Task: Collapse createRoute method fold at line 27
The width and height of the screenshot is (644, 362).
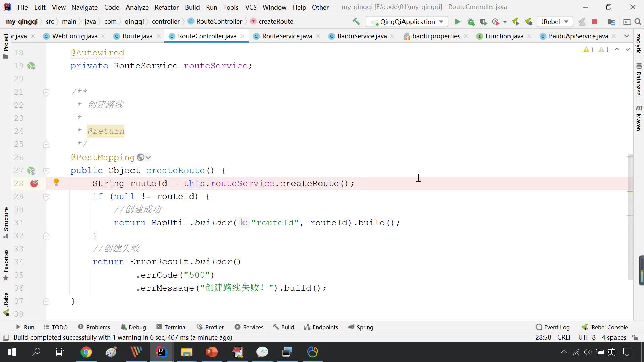Action: coord(46,170)
